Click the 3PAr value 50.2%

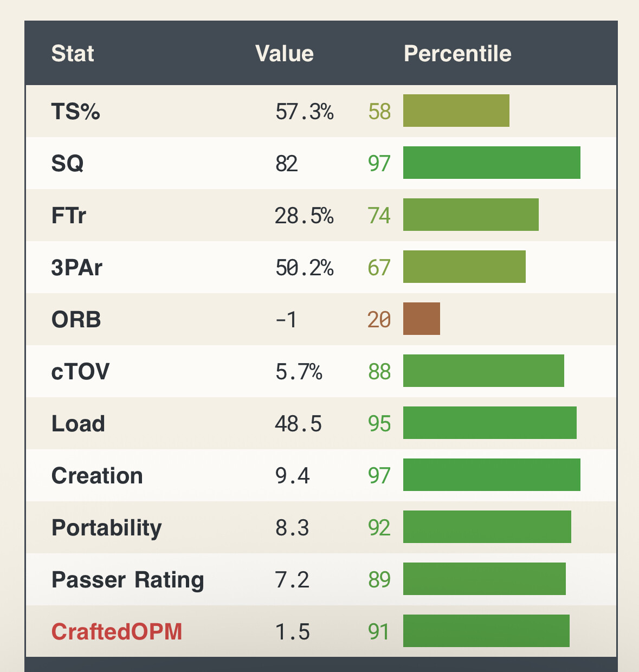(x=305, y=268)
